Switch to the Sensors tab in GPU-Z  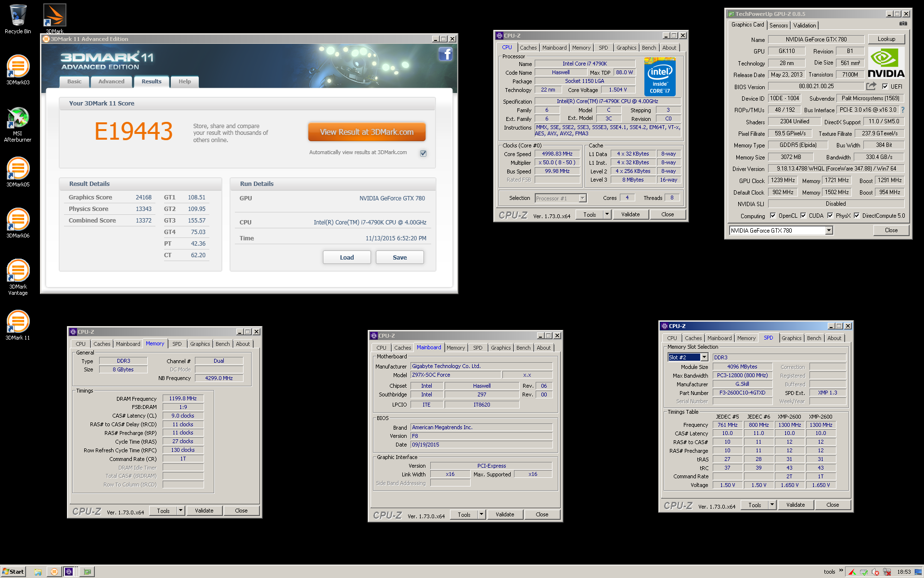point(779,26)
